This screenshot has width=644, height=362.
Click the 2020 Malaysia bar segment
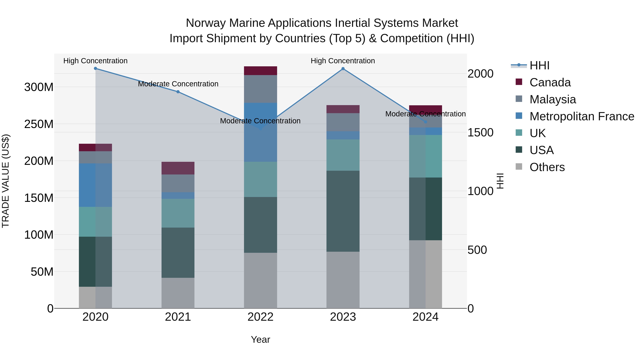(96, 157)
